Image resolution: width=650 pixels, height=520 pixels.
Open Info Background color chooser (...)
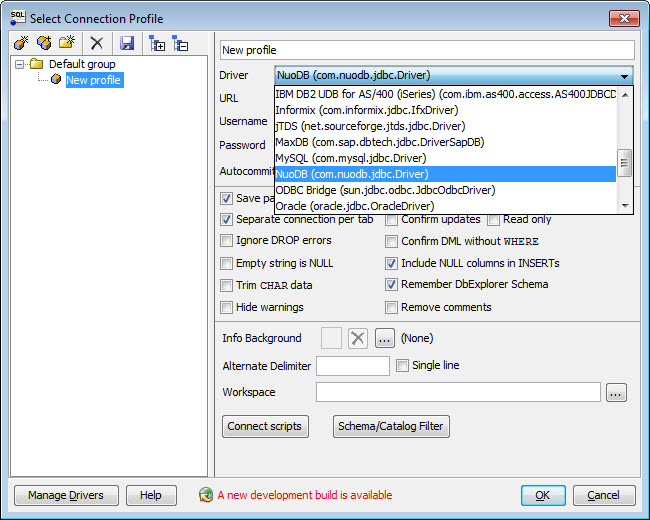click(385, 338)
